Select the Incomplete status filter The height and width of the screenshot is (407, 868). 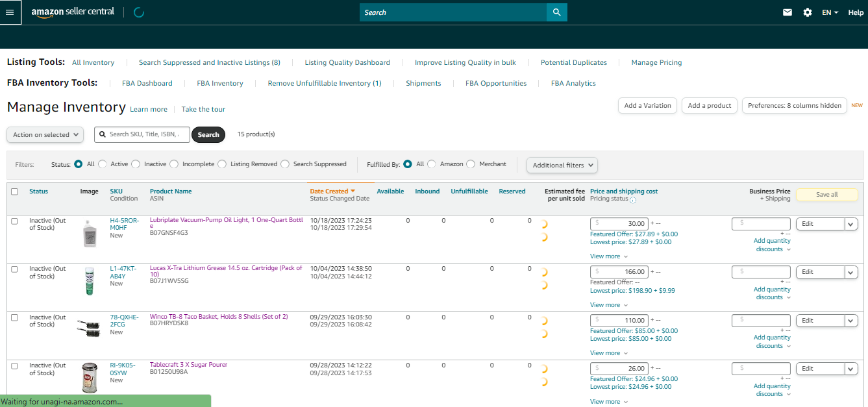[174, 164]
